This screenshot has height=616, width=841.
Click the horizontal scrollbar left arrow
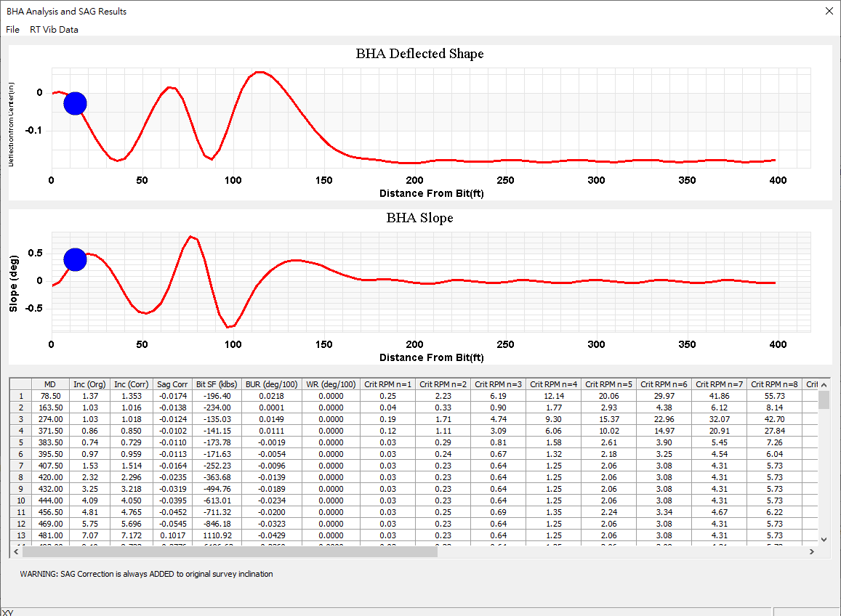(x=16, y=552)
